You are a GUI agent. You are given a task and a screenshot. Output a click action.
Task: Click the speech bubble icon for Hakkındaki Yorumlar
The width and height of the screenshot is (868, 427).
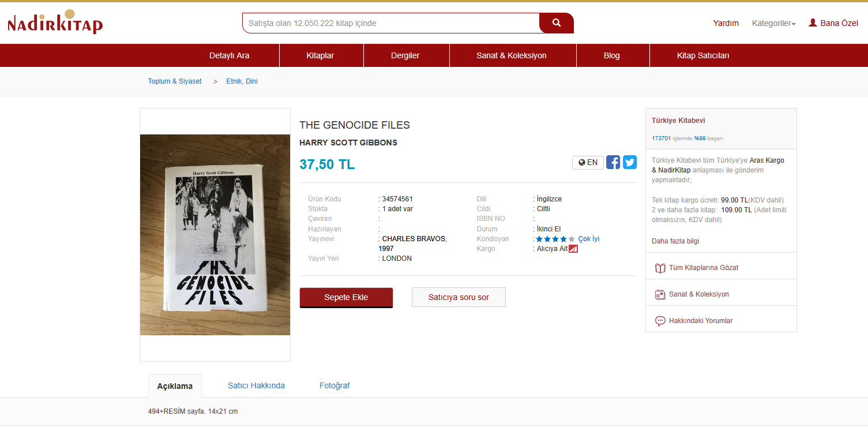click(x=660, y=321)
